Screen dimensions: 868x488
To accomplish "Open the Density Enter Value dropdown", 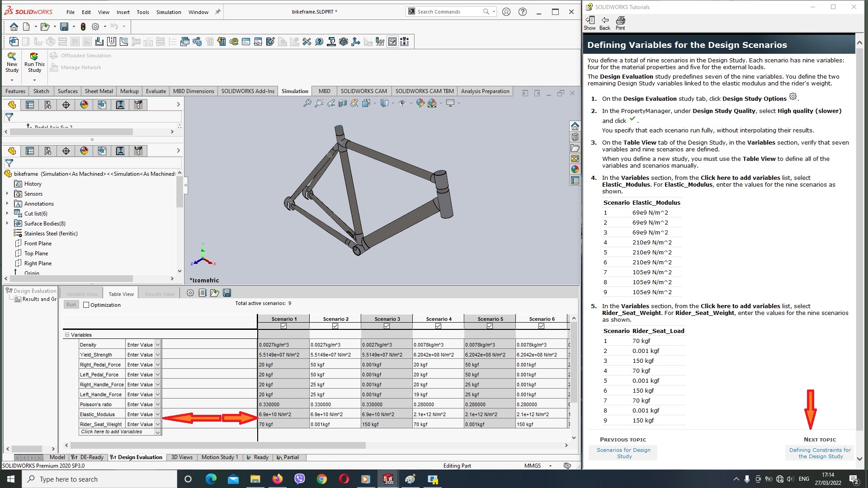I will click(x=158, y=345).
